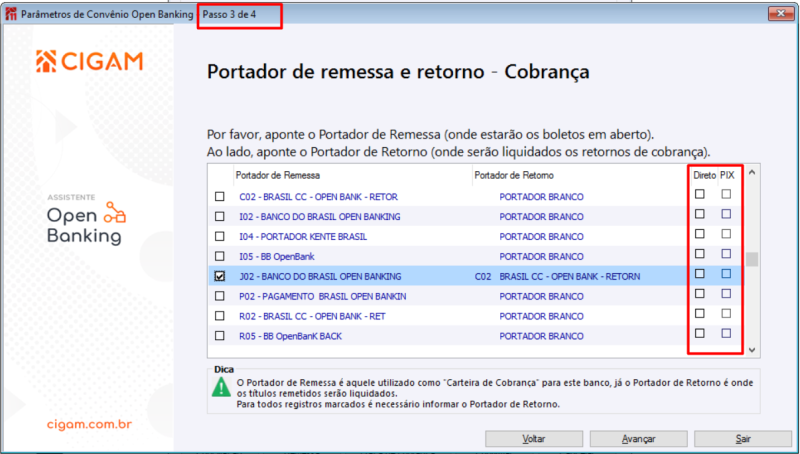This screenshot has height=454, width=800.
Task: Check the row checkbox for C02 - BRASIL CC
Action: pyautogui.click(x=219, y=196)
